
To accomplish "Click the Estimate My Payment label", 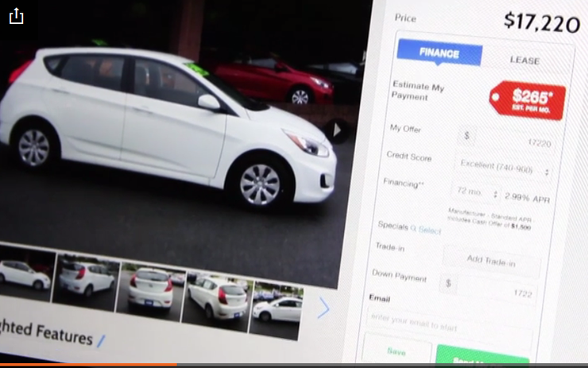I will [x=417, y=91].
